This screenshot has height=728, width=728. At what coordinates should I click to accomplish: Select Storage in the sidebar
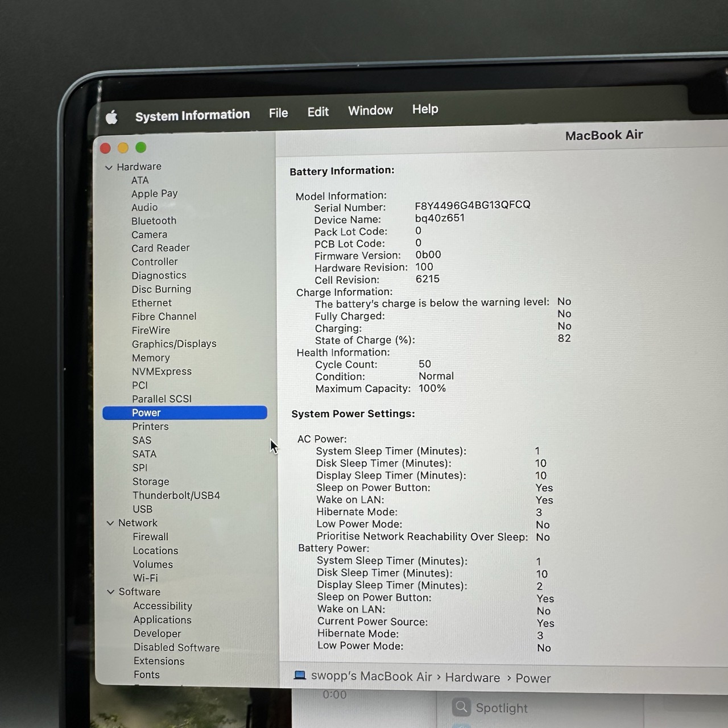point(151,482)
